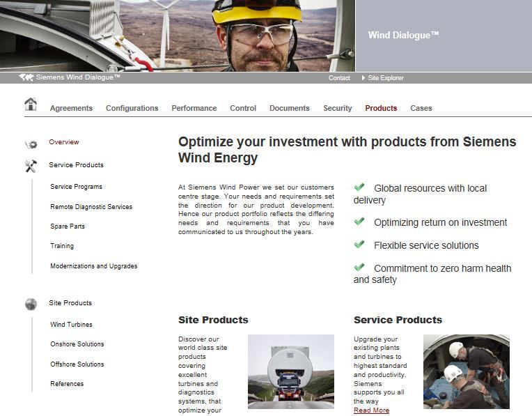Click the Wind Dialogue banner title
The height and width of the screenshot is (416, 532).
click(x=403, y=35)
